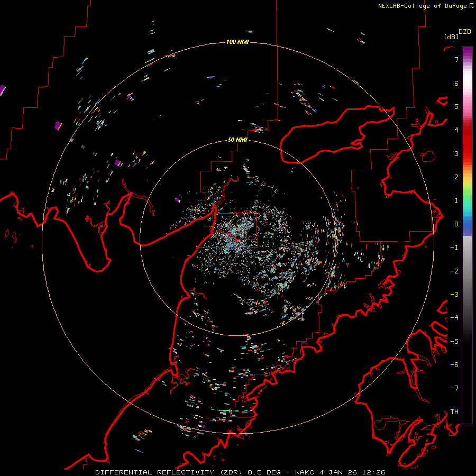Click the -2 value on the color scale
This screenshot has height=476, width=476.
[454, 271]
